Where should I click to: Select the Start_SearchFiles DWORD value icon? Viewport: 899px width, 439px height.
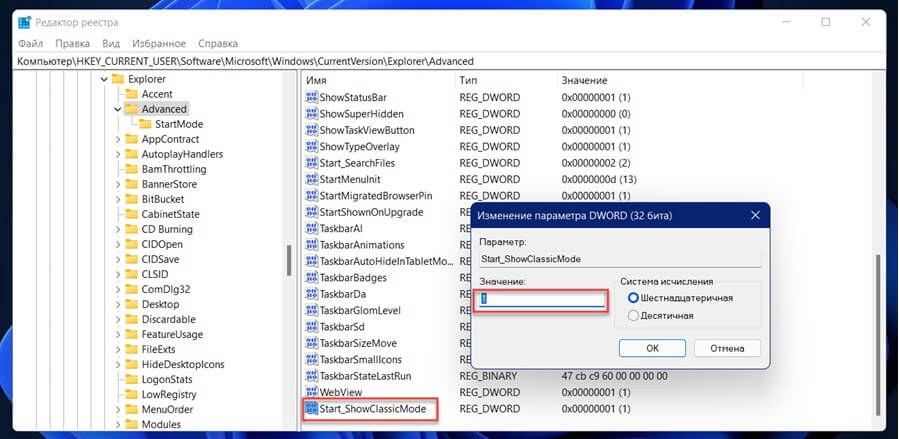tap(311, 163)
